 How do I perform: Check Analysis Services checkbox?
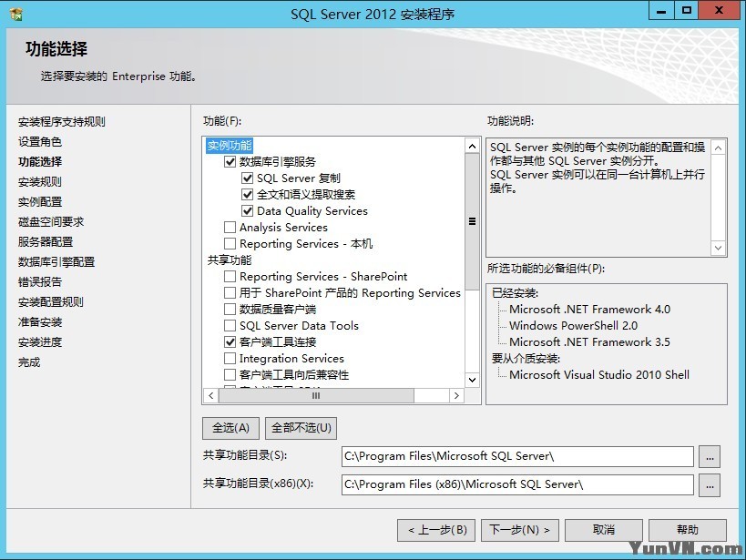(230, 228)
